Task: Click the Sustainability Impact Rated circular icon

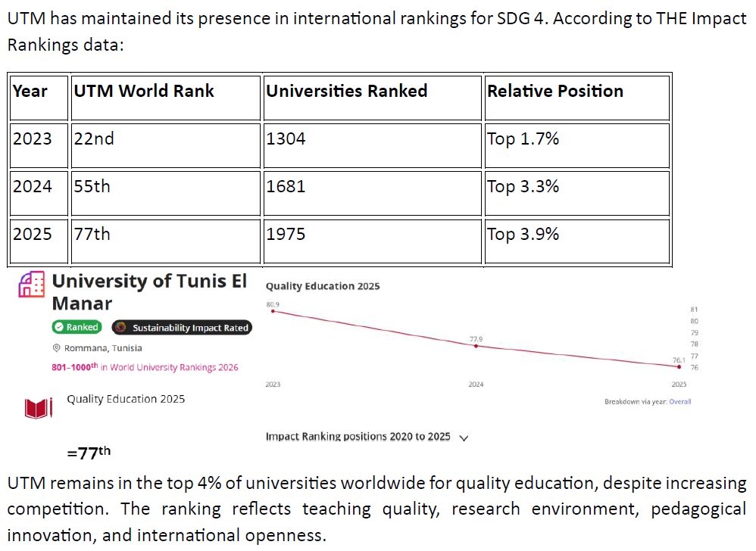Action: click(x=120, y=328)
